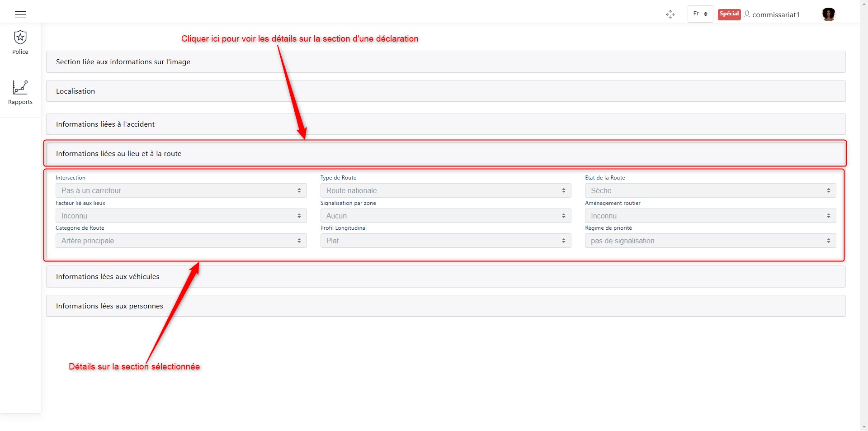Image resolution: width=868 pixels, height=431 pixels.
Task: Open the Aménagement routier dropdown
Action: point(711,216)
